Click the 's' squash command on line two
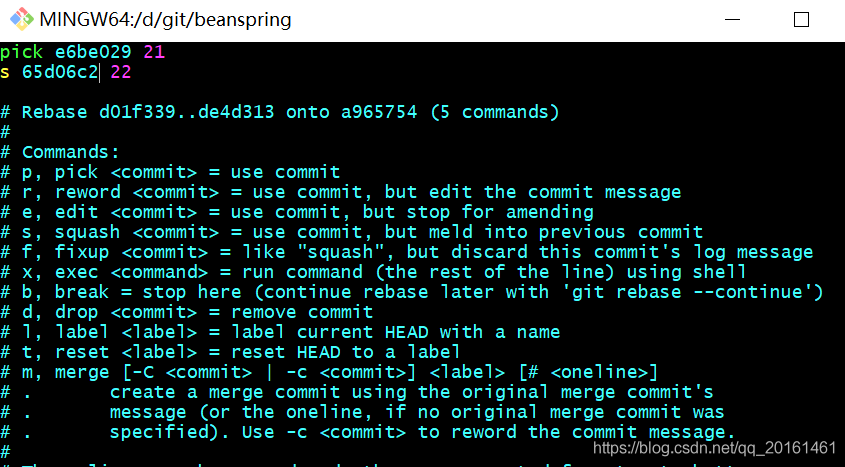This screenshot has width=845, height=467. pyautogui.click(x=5, y=73)
